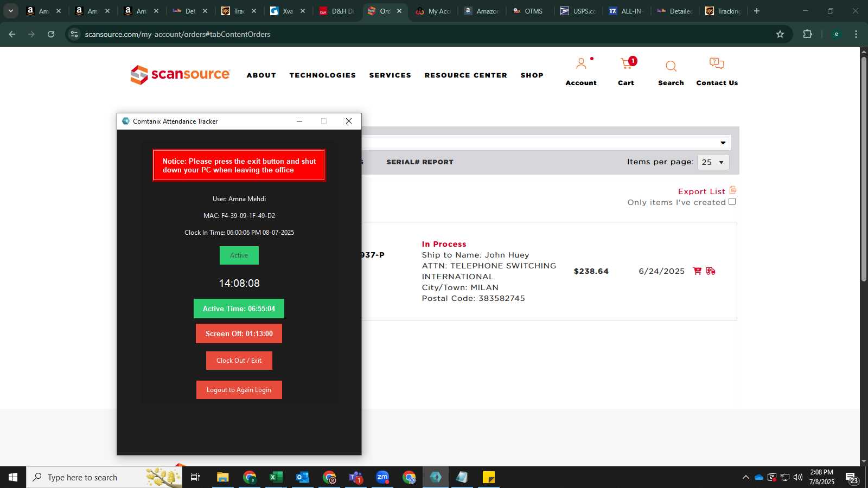The width and height of the screenshot is (868, 488).
Task: Open the TECHNOLOGIES menu
Action: pos(323,75)
